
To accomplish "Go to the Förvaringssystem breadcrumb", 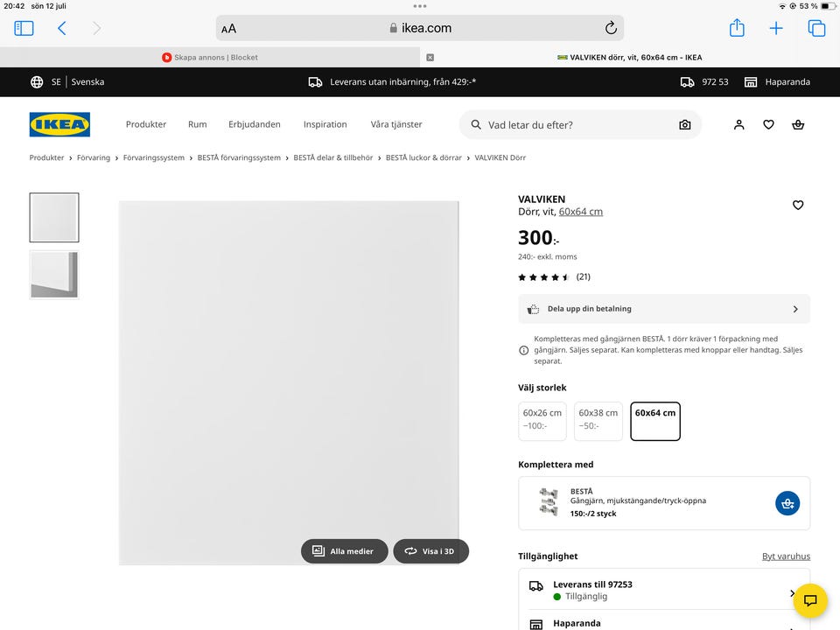I will pyautogui.click(x=154, y=157).
